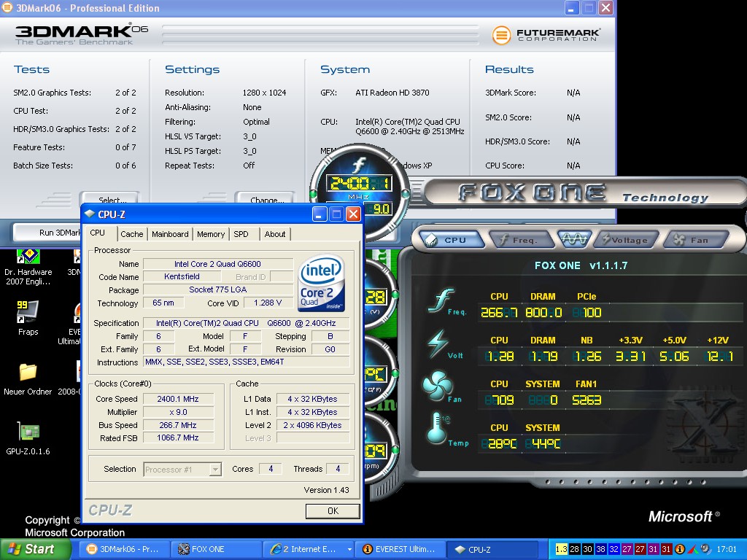747x560 pixels.
Task: Click the EVEREST info tray icon
Action: [x=680, y=549]
